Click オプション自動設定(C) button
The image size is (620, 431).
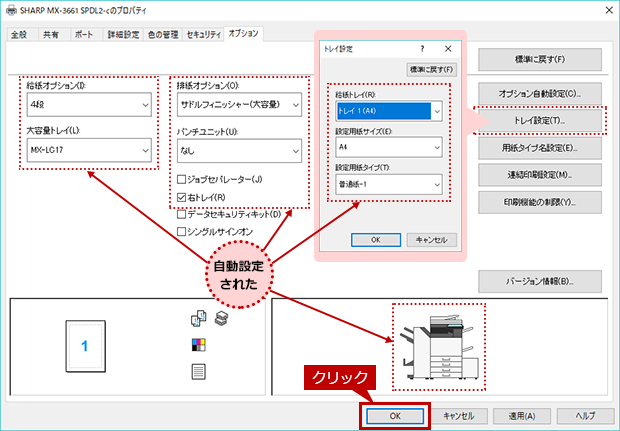[x=540, y=94]
